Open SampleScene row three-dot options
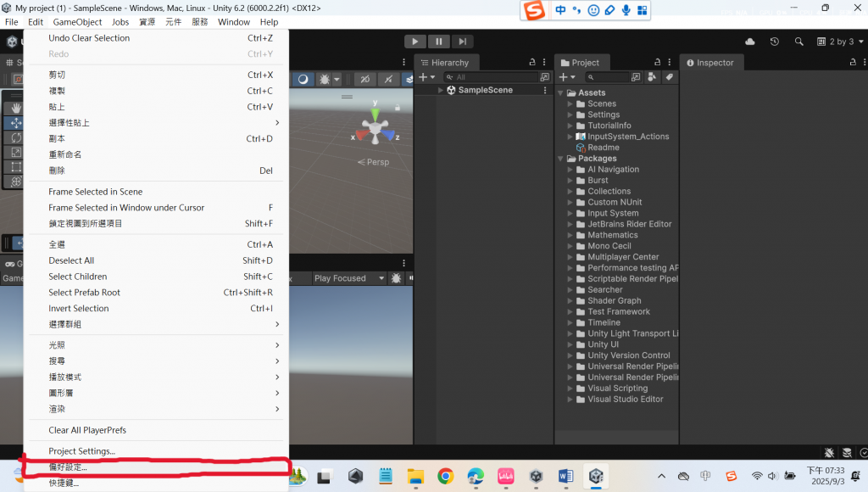 click(545, 90)
